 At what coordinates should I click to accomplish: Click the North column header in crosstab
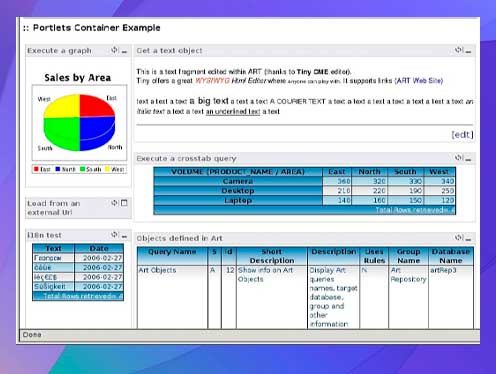tap(369, 172)
